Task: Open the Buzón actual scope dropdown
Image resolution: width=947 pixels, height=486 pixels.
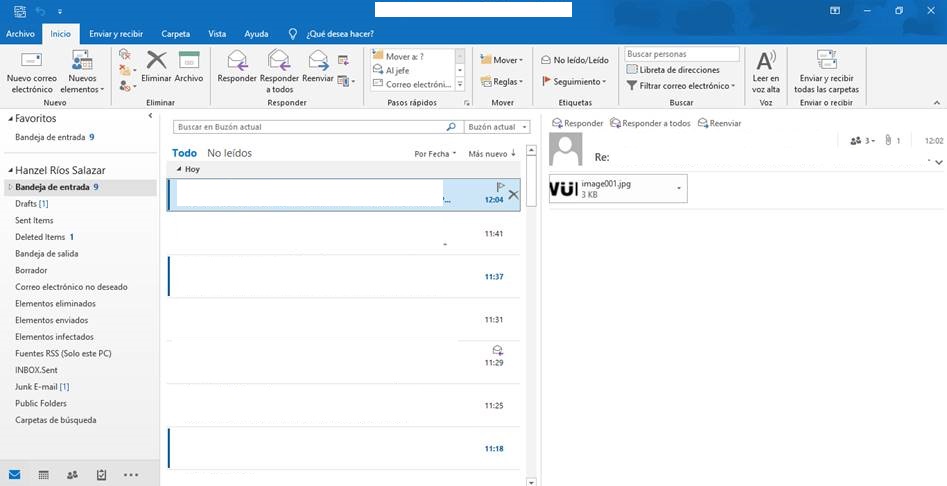Action: click(x=497, y=127)
